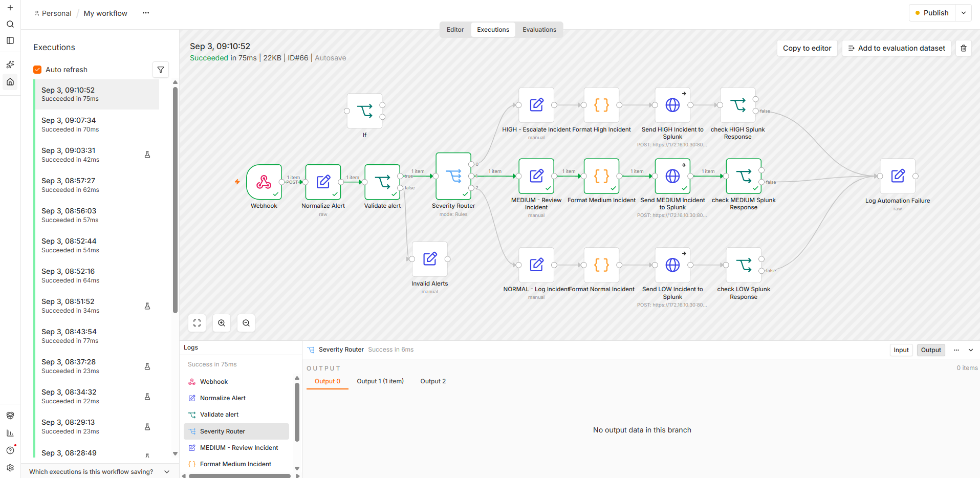Screen dimensions: 980x478
Task: Open the help icon in sidebar
Action: pyautogui.click(x=10, y=450)
